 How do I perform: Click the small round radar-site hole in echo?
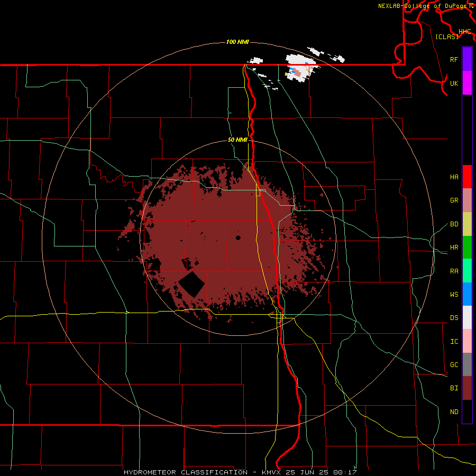(239, 237)
